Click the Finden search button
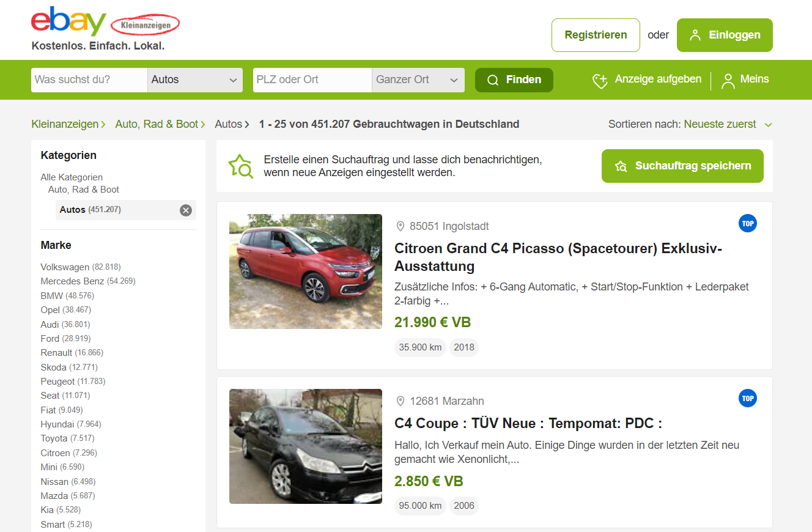The image size is (812, 532). 514,80
